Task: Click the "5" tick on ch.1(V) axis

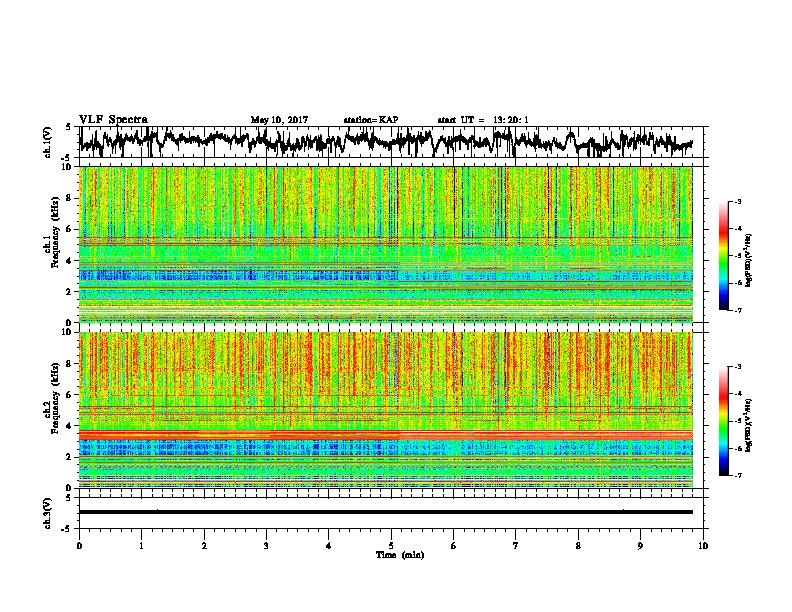Action: tap(69, 127)
